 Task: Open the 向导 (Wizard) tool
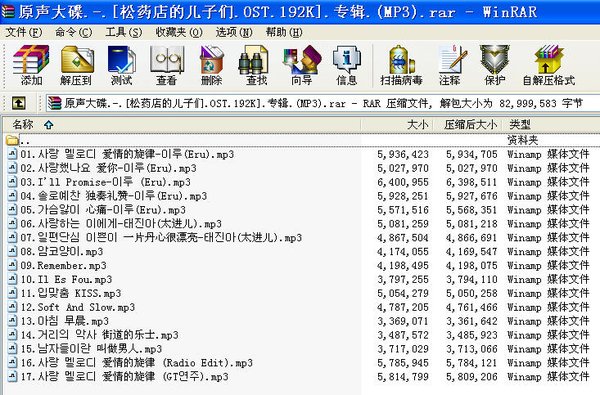click(302, 65)
